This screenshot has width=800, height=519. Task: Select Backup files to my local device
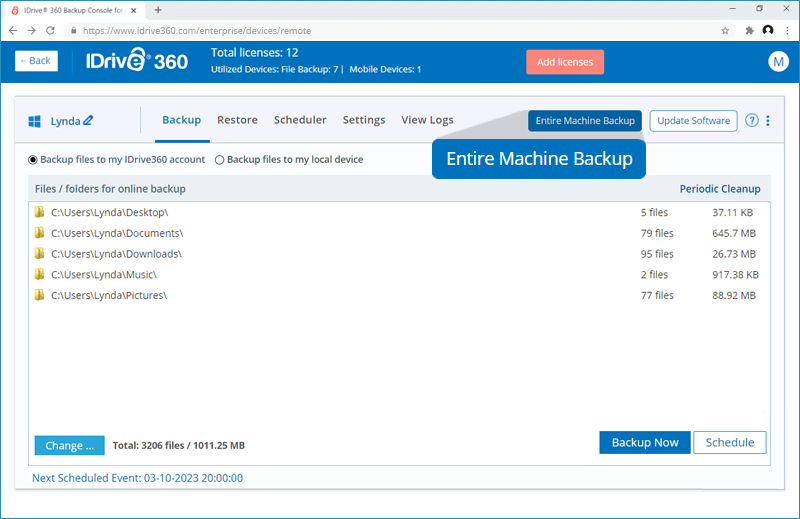(219, 160)
